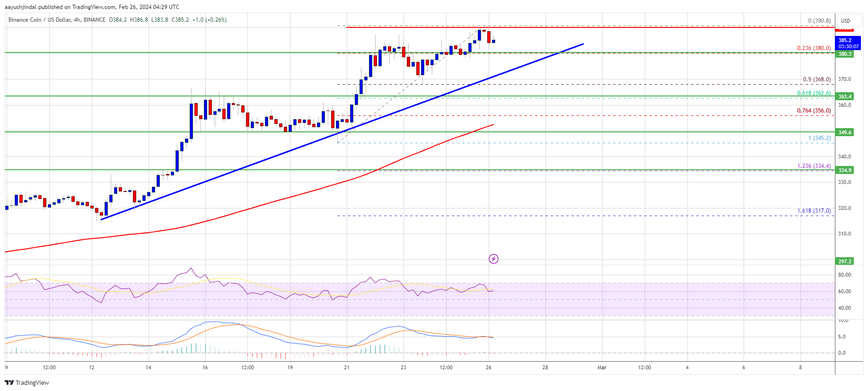The image size is (868, 391).
Task: Click the TradingView logo at bottom left
Action: coord(27,382)
